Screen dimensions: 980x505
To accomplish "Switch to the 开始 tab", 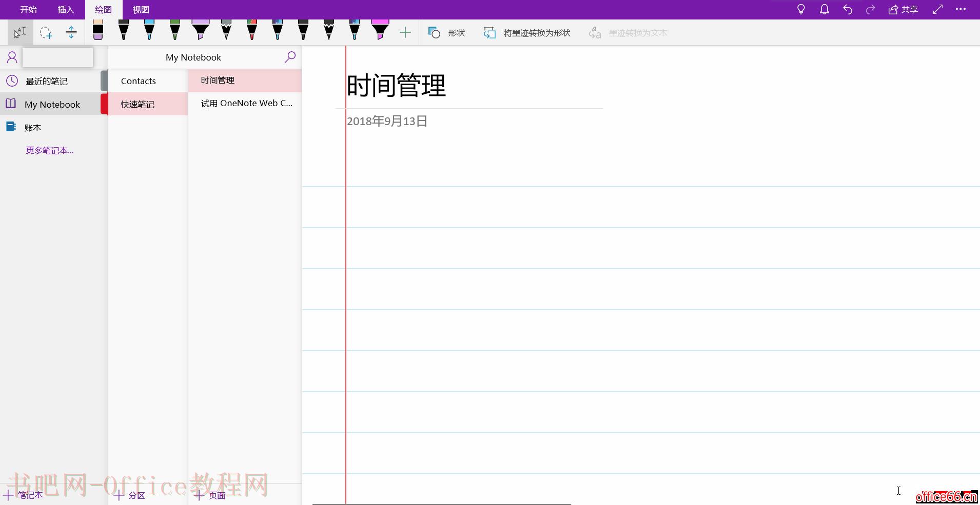I will [x=29, y=10].
